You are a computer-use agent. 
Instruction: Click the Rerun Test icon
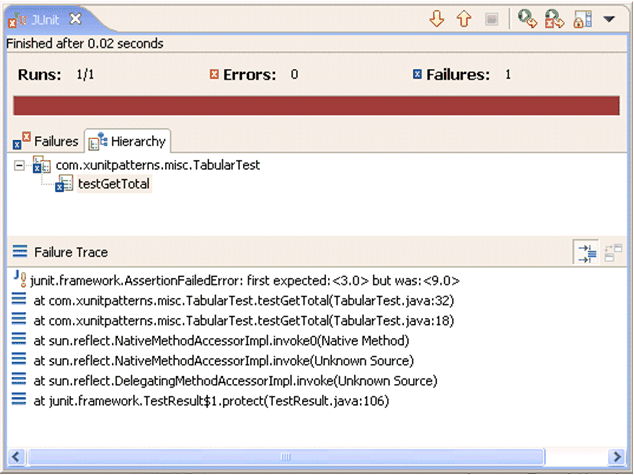coord(526,18)
